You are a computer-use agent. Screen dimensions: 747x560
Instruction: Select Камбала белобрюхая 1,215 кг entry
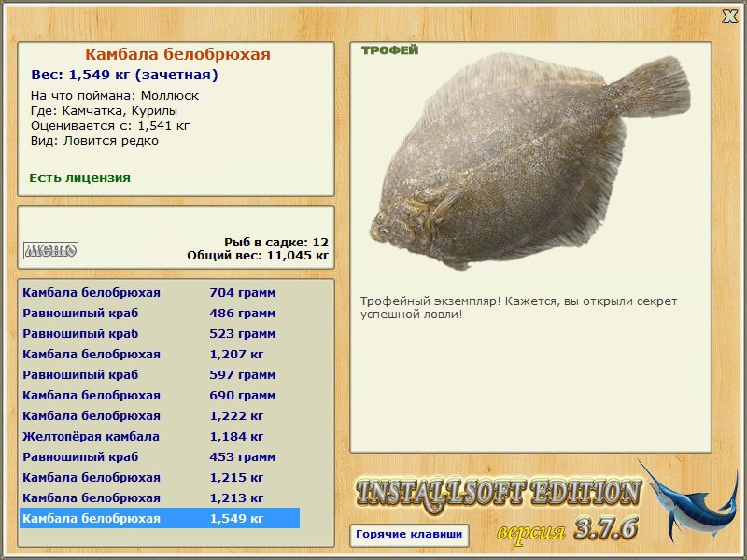pyautogui.click(x=160, y=477)
